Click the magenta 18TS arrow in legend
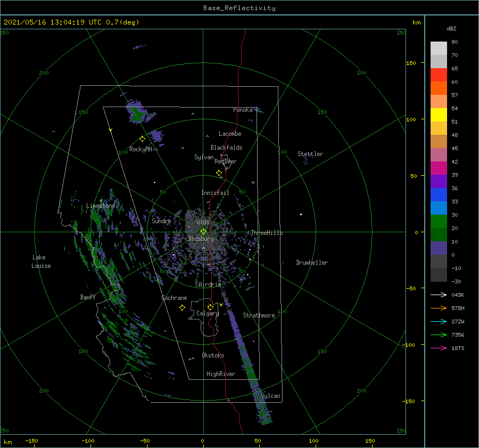The image size is (479, 448). [439, 348]
